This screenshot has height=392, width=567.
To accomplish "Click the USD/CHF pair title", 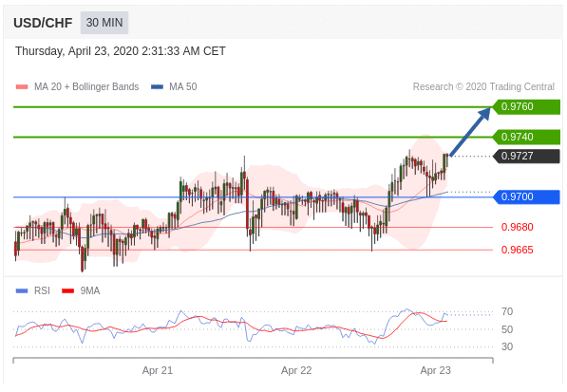I will (43, 23).
